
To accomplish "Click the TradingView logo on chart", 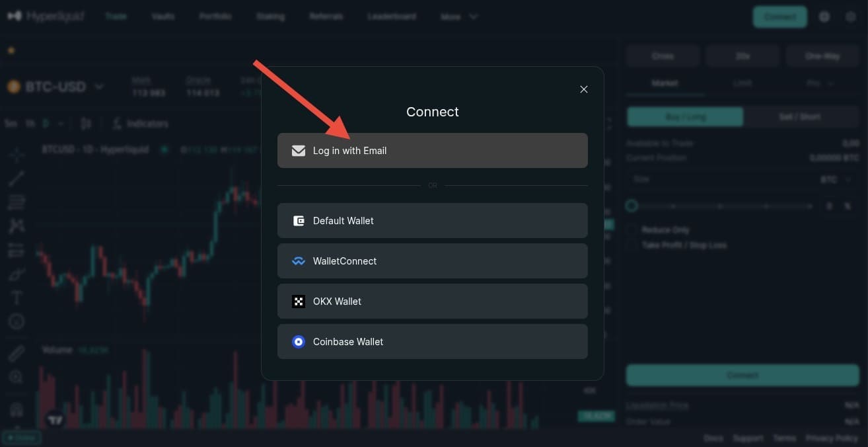I will tap(55, 419).
